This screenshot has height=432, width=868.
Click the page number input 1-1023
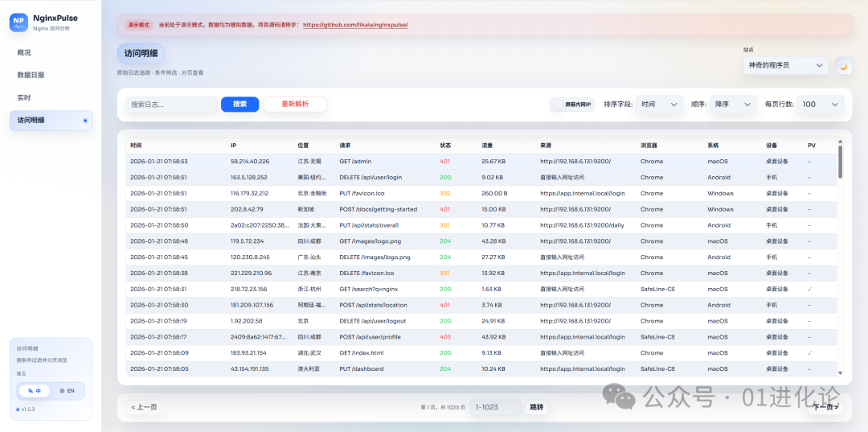coord(495,407)
